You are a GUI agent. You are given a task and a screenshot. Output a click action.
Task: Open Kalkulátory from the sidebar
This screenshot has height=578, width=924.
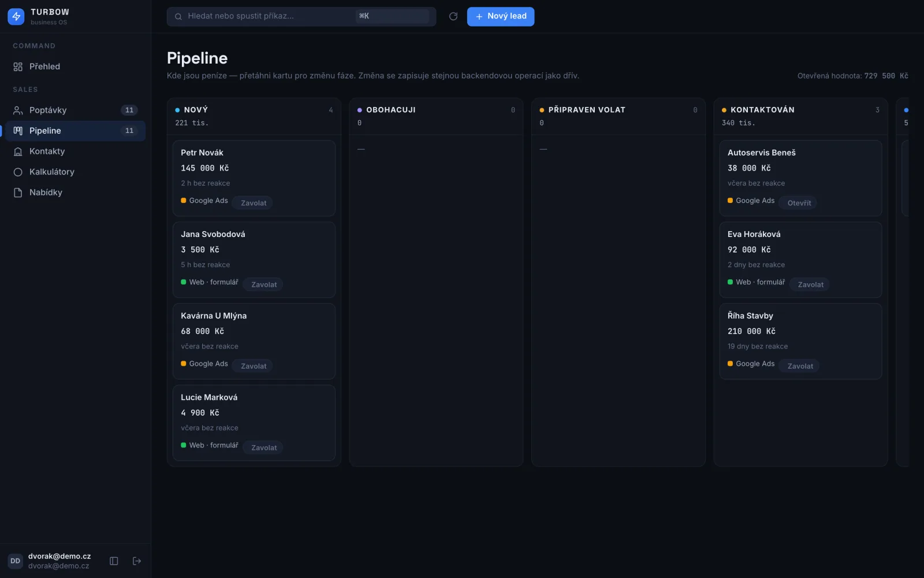coord(75,172)
